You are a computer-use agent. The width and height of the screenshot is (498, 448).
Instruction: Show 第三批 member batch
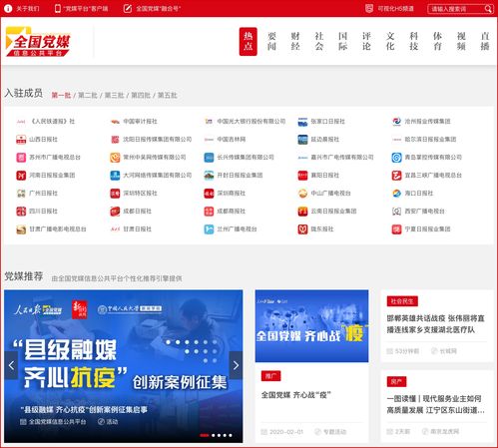(114, 96)
